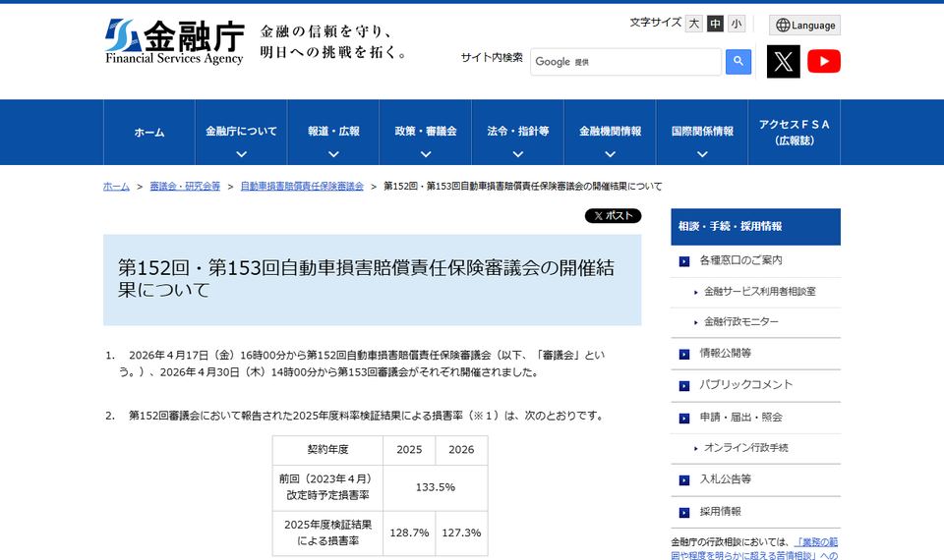Open 金融行政モニター sidebar link
This screenshot has width=944, height=560.
tap(741, 322)
